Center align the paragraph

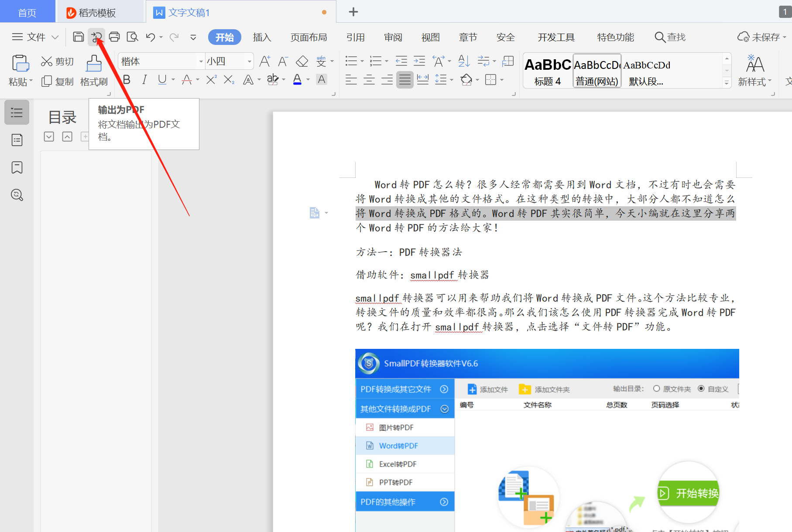click(x=369, y=80)
